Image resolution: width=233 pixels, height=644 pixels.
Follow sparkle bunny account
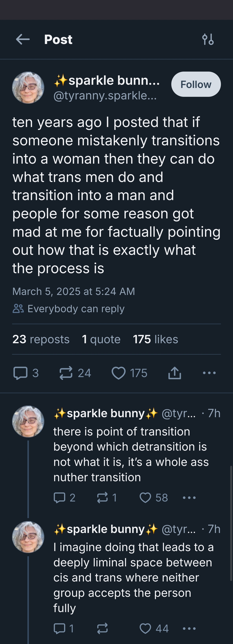click(196, 84)
